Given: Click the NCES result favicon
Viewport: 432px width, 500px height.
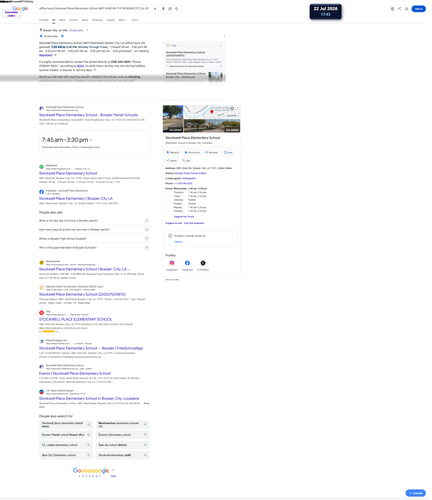Looking at the screenshot, I should 41,288.
